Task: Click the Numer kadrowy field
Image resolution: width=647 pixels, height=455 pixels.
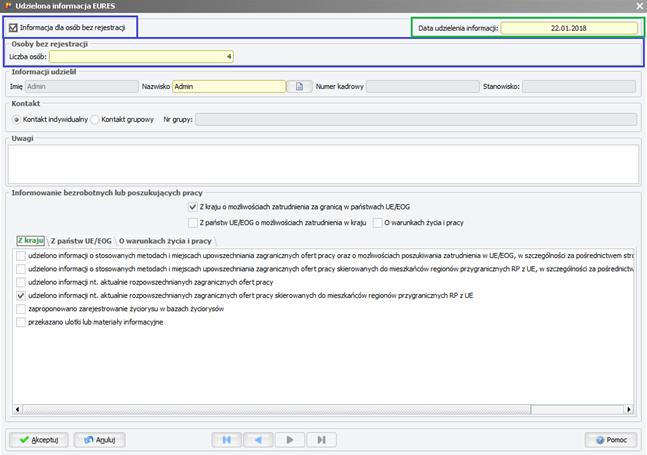Action: click(423, 87)
